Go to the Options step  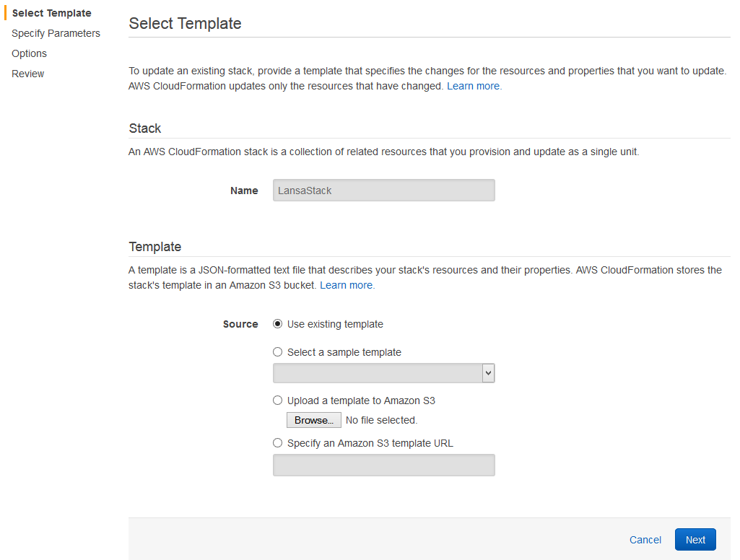click(x=30, y=54)
